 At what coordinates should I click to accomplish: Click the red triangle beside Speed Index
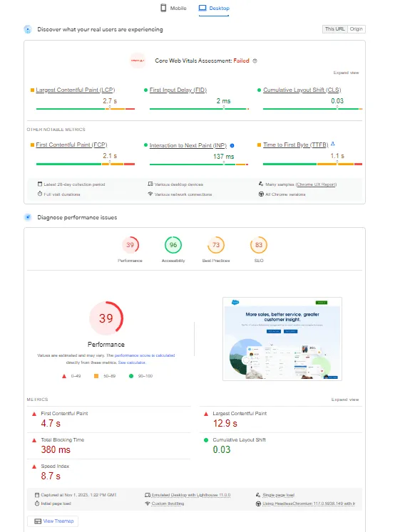[x=34, y=466]
